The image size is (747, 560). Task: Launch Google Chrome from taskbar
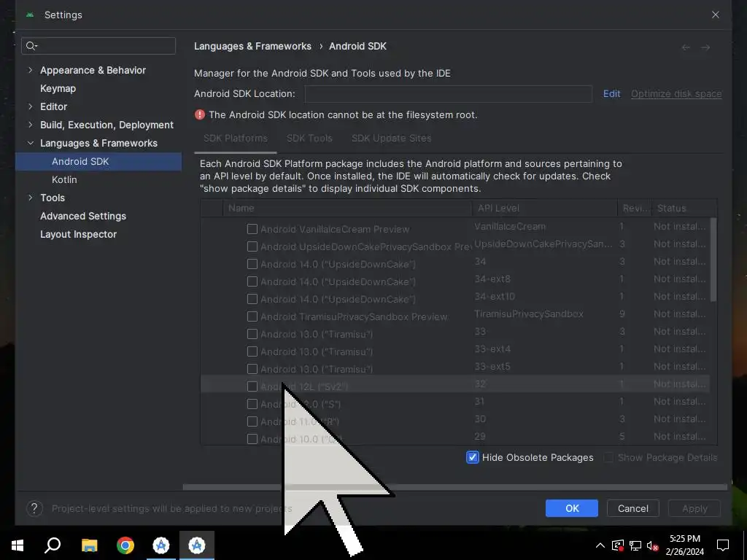[125, 545]
